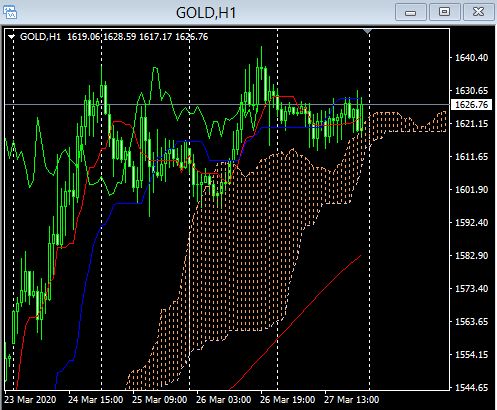Click the 26 Mar 19:00 time label

click(287, 399)
